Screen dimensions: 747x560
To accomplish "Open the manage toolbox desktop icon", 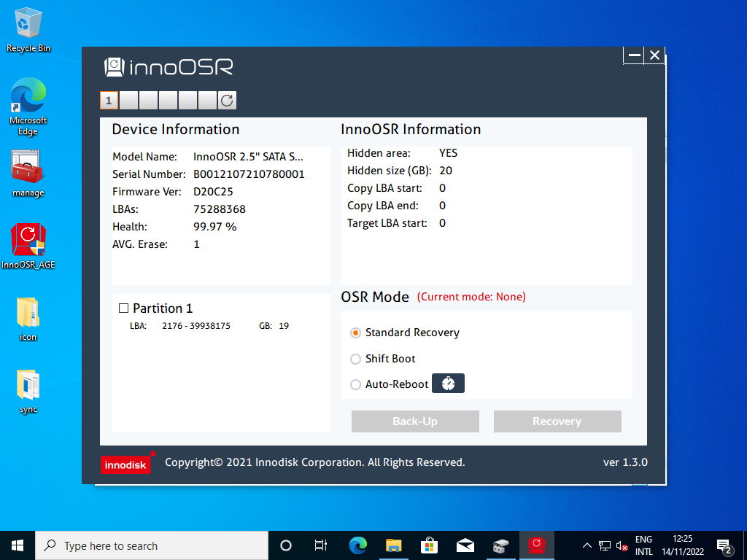I will pyautogui.click(x=28, y=168).
